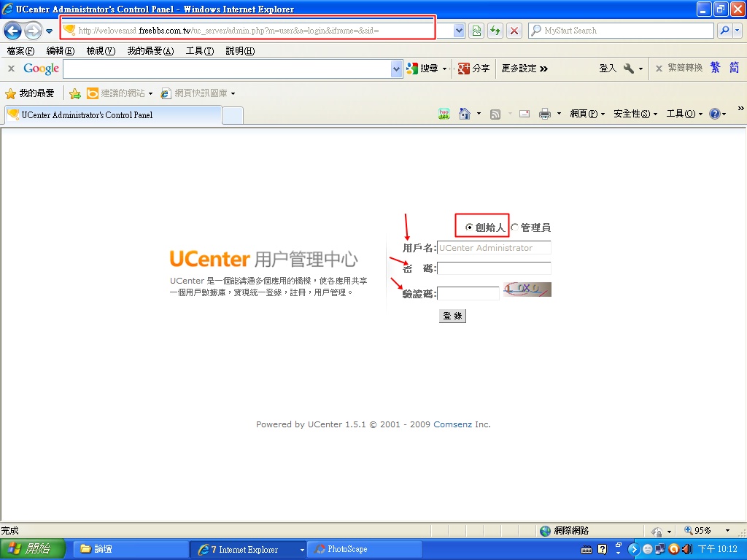The height and width of the screenshot is (560, 747).
Task: Click the Home page house icon
Action: [x=465, y=114]
